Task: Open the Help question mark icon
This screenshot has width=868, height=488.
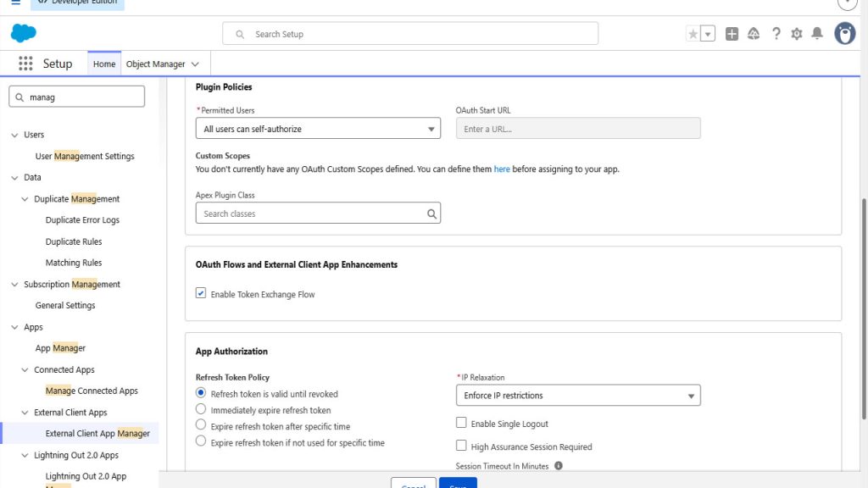Action: [x=776, y=34]
